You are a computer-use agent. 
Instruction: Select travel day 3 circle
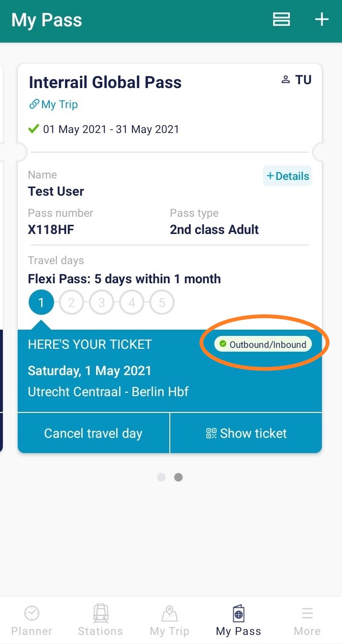pos(101,302)
